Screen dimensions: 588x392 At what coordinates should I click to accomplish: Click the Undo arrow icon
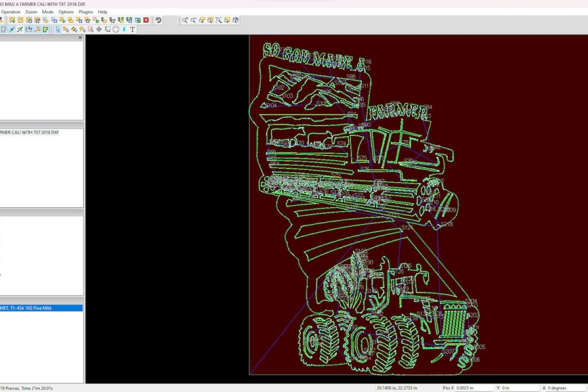coord(158,20)
